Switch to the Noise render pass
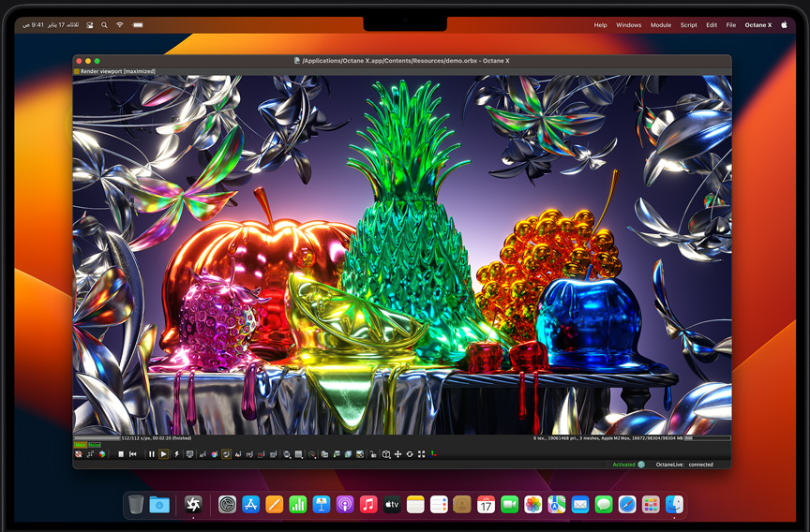The width and height of the screenshot is (810, 532). (x=95, y=445)
